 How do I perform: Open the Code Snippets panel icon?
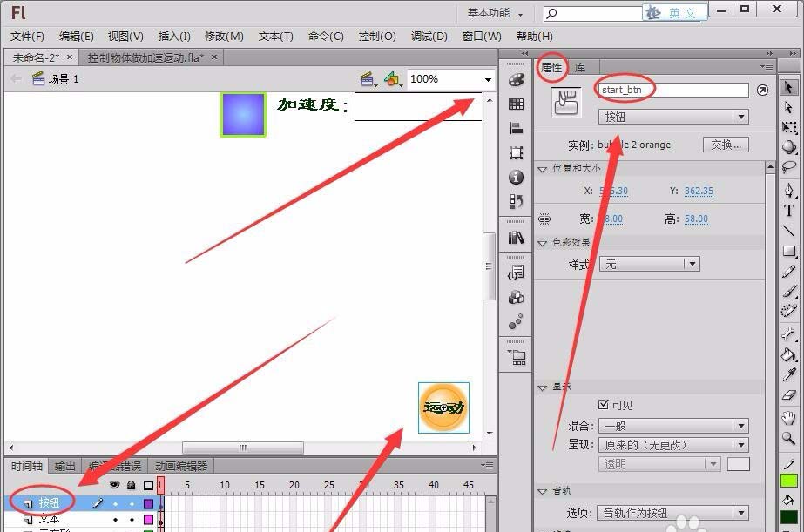click(x=516, y=273)
